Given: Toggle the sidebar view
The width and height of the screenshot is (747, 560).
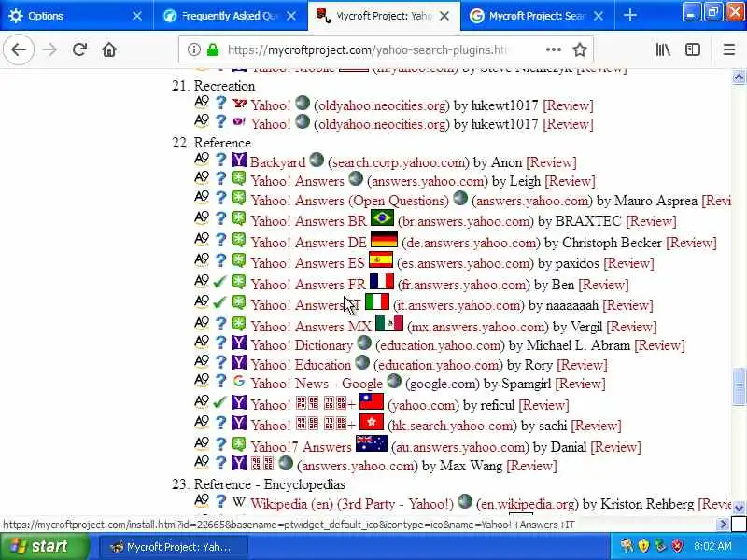Looking at the screenshot, I should coord(692,49).
